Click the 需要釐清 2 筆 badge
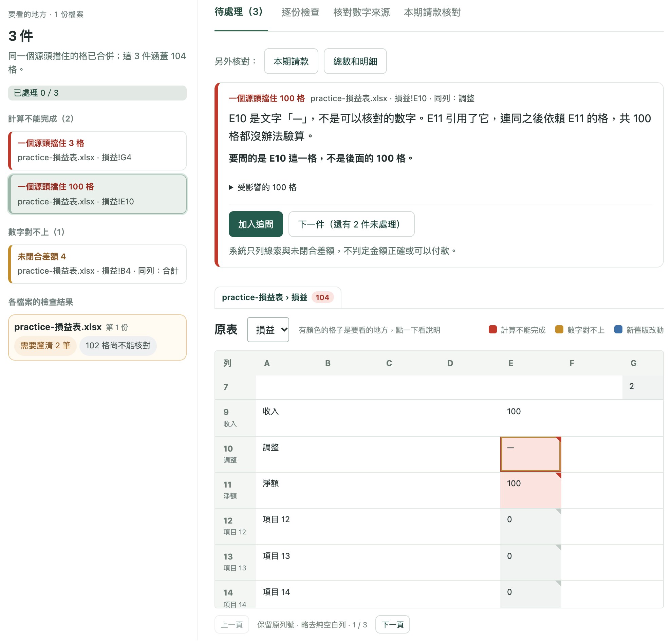The image size is (672, 641). tap(45, 346)
